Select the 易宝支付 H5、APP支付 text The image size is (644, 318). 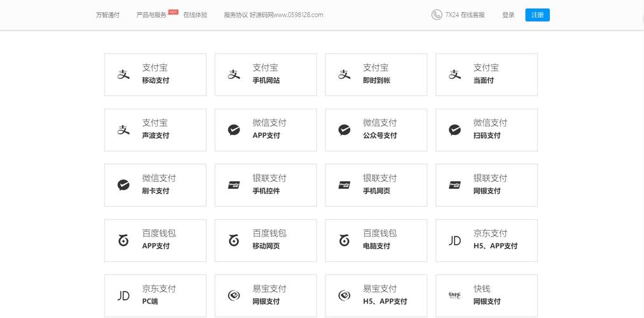coord(385,295)
